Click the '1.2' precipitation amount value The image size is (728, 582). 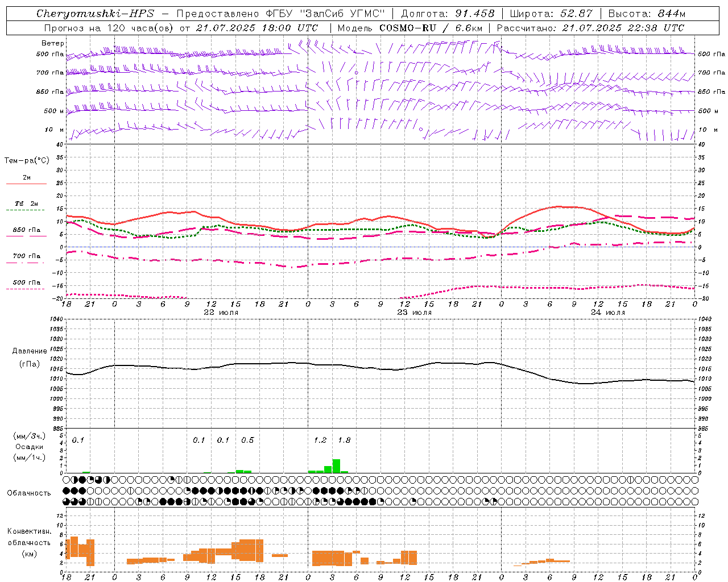(x=320, y=440)
